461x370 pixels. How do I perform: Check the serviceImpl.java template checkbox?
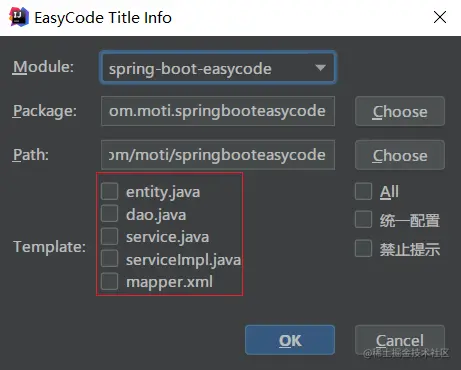[110, 259]
